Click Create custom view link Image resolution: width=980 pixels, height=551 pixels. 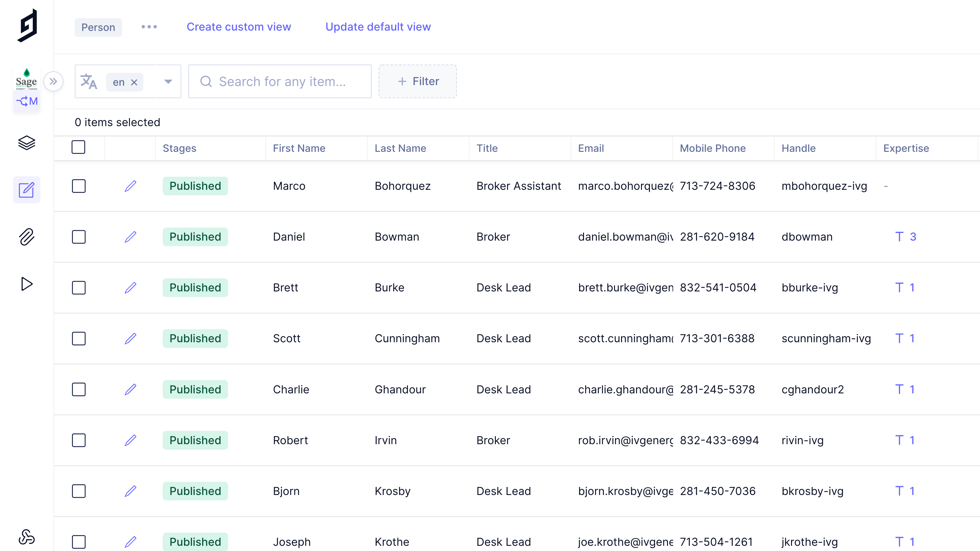point(239,27)
